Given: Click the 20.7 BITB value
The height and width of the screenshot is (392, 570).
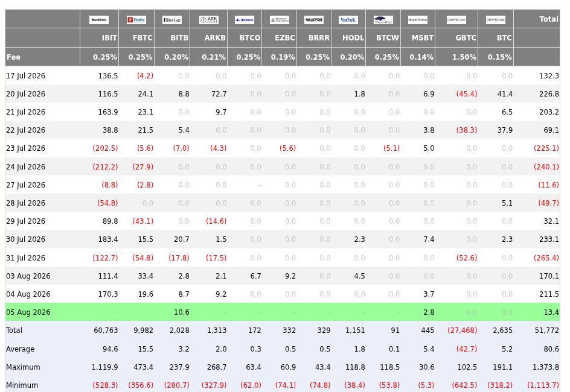Looking at the screenshot, I should click(181, 239).
